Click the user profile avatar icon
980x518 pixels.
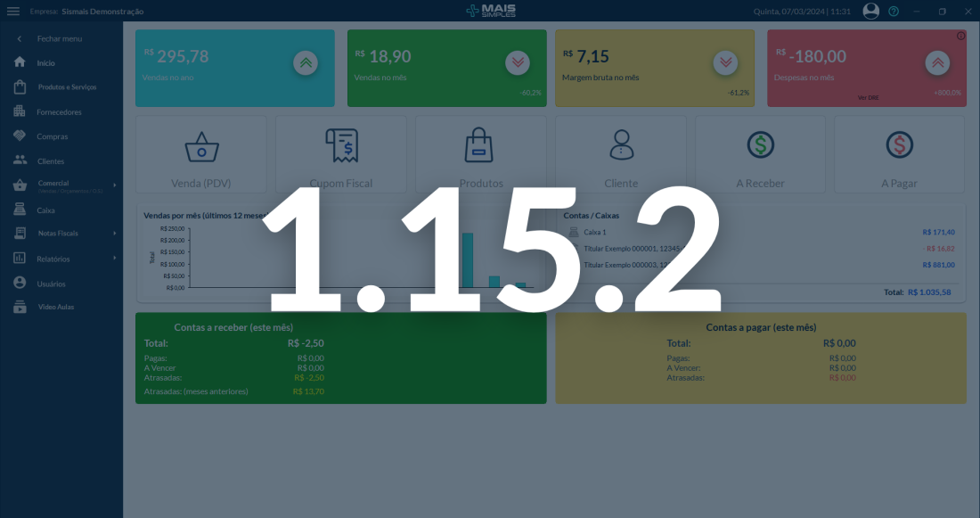pyautogui.click(x=870, y=11)
